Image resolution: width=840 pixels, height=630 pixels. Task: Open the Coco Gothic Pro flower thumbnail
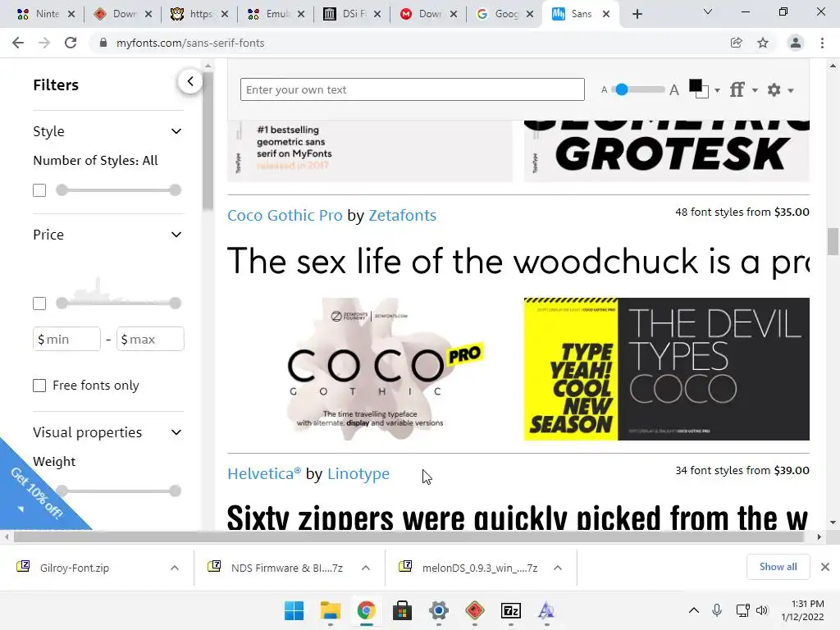(x=370, y=369)
